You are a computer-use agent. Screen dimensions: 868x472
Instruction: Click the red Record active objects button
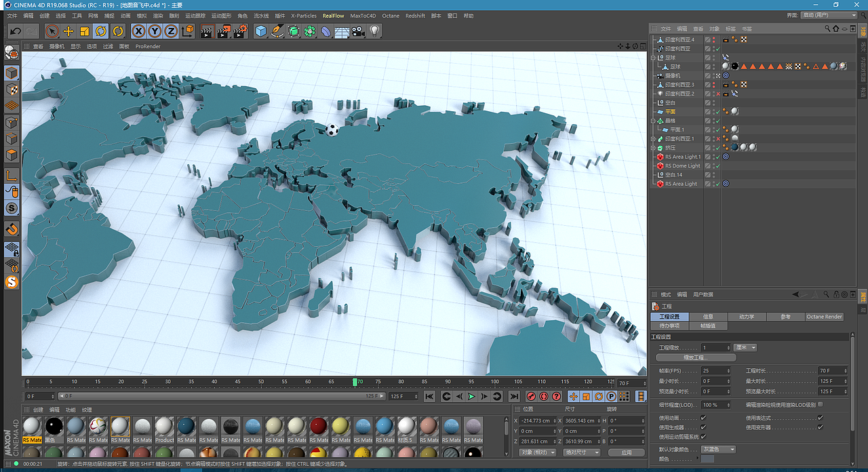[532, 396]
